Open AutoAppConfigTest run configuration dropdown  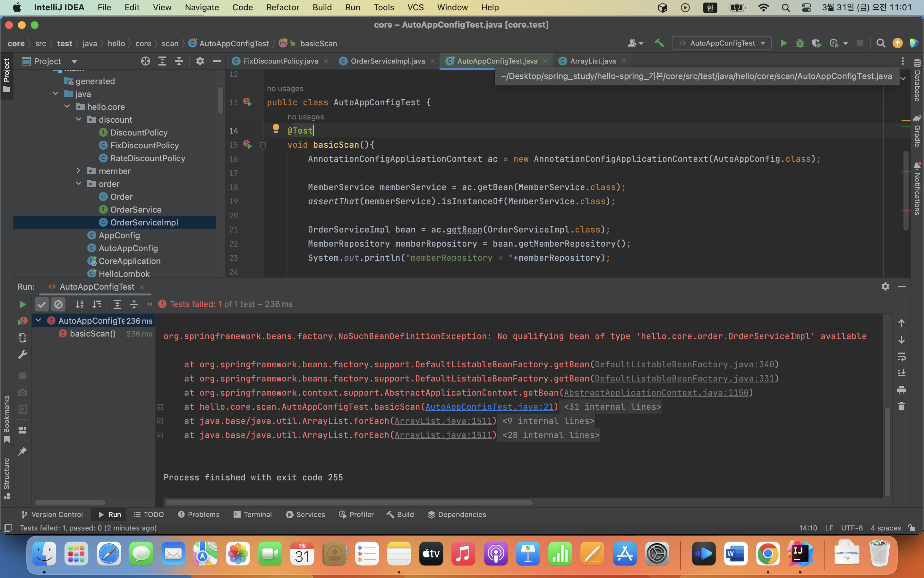pyautogui.click(x=722, y=43)
